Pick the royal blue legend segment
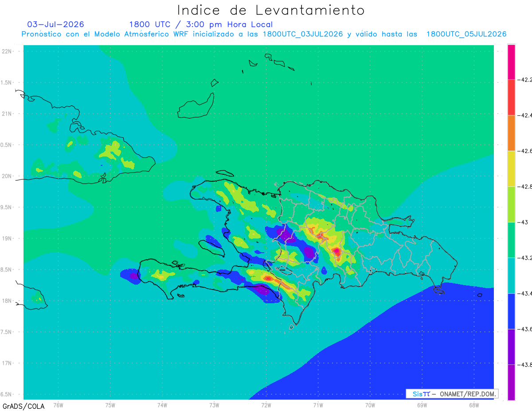532x411 pixels. [511, 311]
